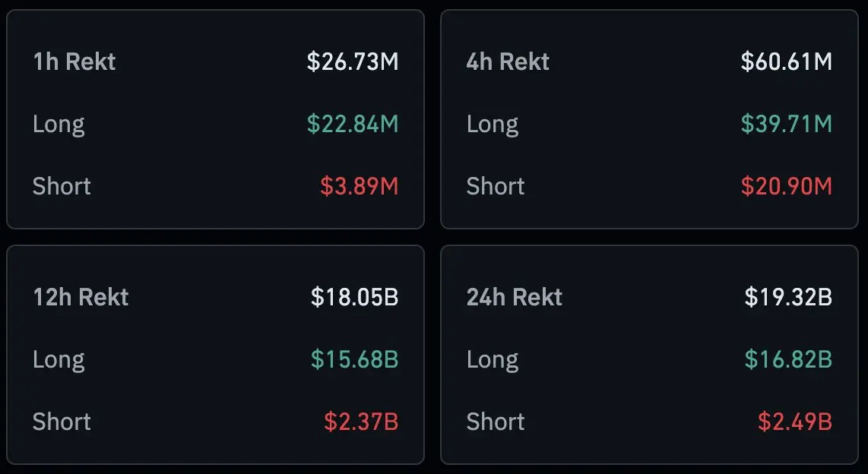Select the 1h Rekt total $26.73M
The width and height of the screenshot is (868, 474).
point(352,62)
